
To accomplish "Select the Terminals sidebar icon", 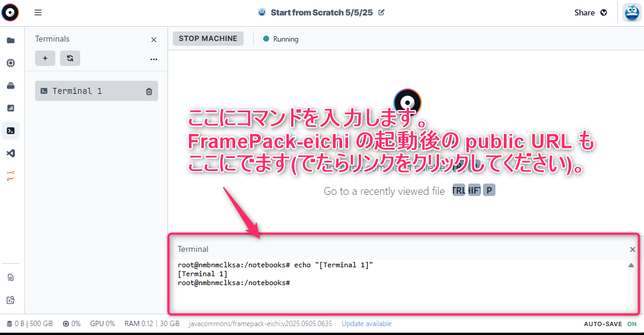I will click(11, 131).
